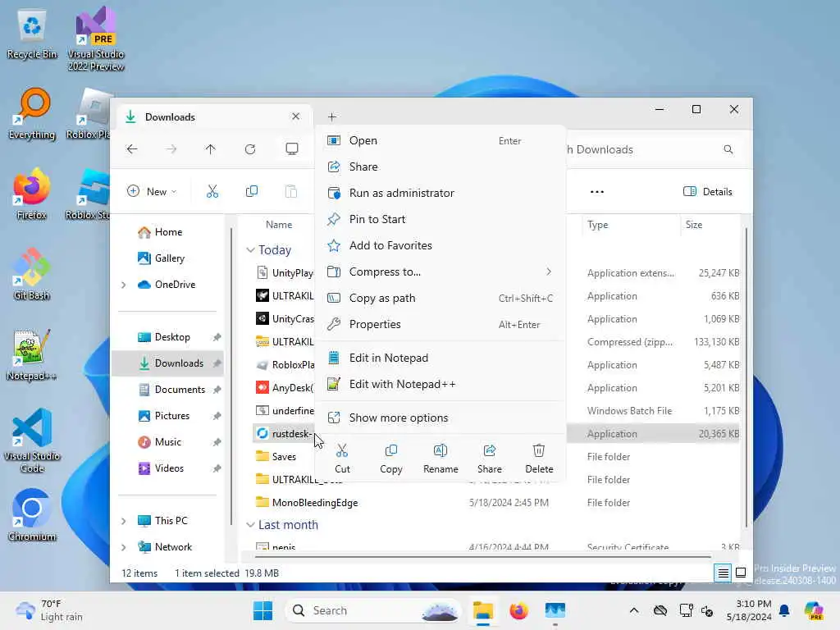Select the Saves folder

pos(283,456)
